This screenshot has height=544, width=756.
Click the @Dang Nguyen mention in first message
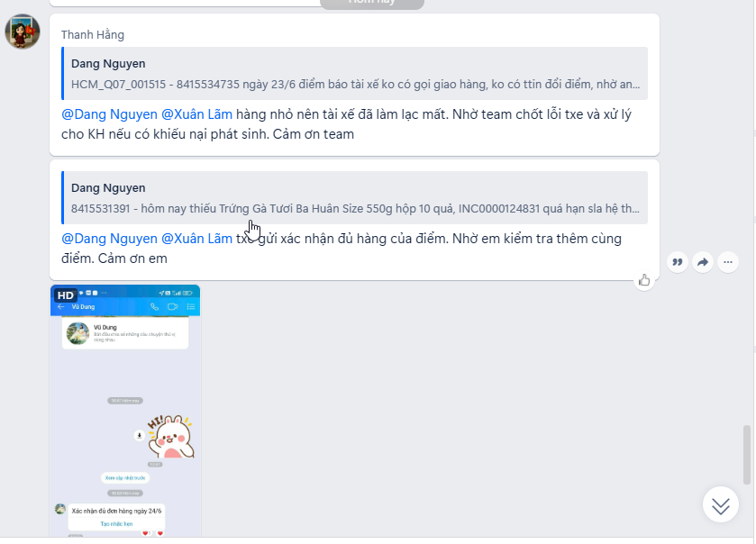coord(109,114)
